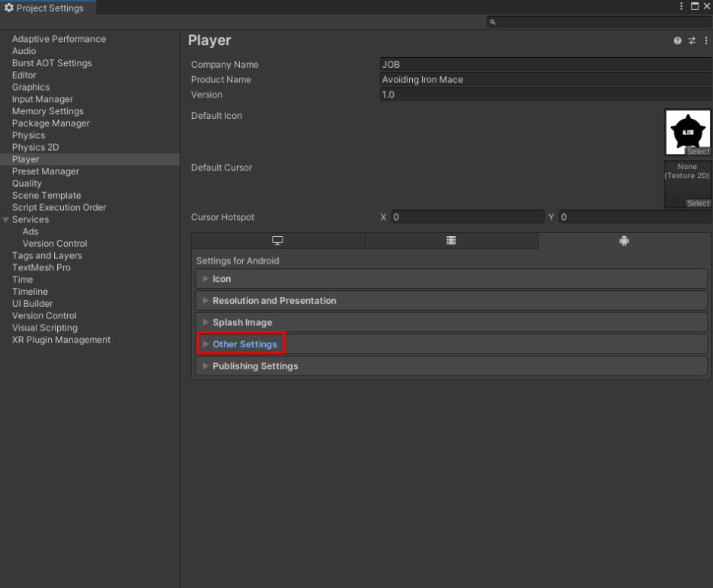Collapse the Services tree arrow

(6, 219)
